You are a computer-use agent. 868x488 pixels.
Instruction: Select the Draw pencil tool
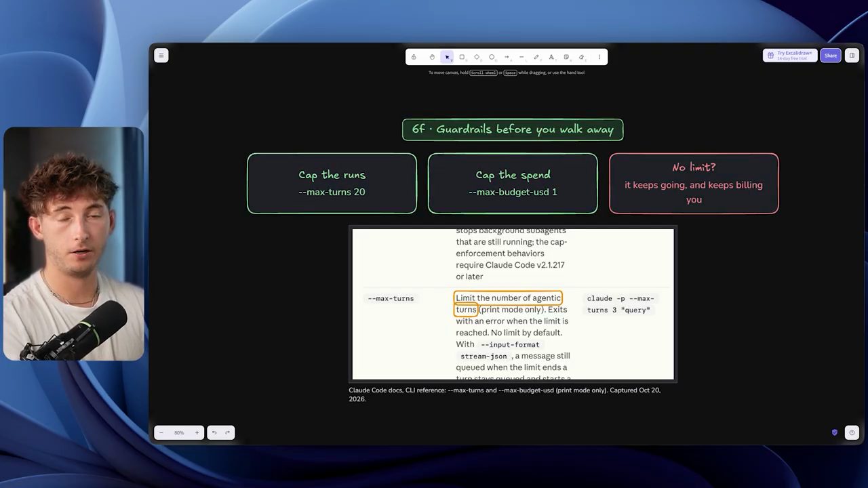click(536, 57)
